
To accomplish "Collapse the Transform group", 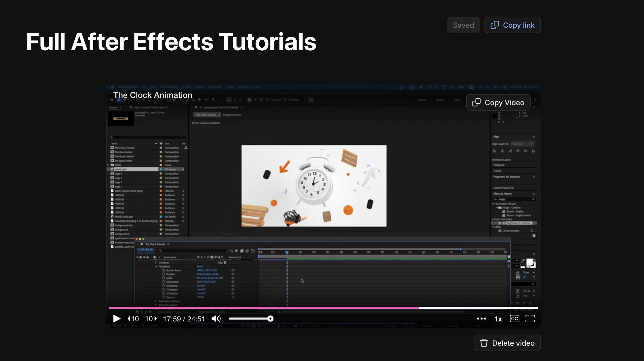I will 156,266.
